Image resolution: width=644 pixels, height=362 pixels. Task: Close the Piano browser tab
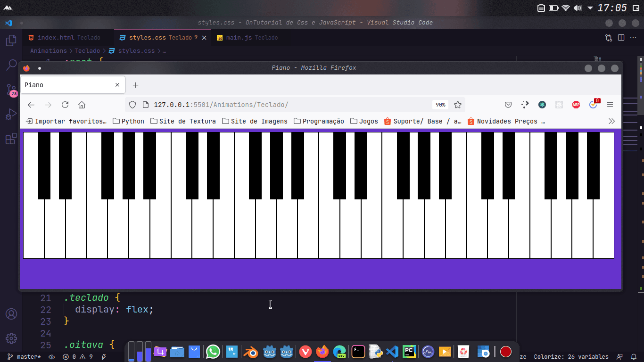point(117,85)
